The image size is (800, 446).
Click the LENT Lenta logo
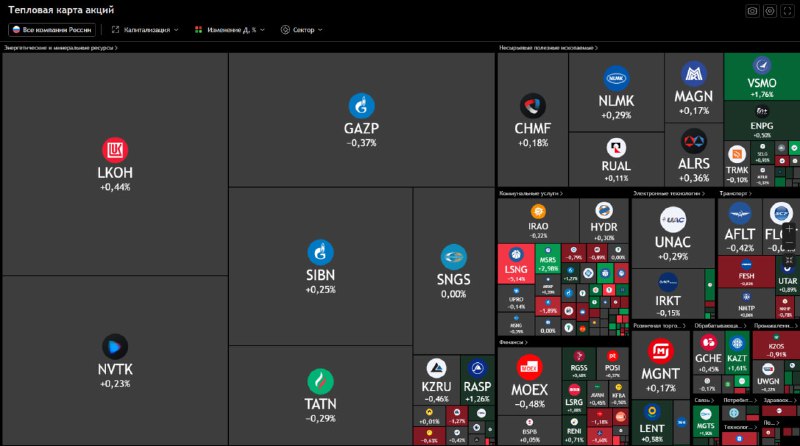point(652,412)
